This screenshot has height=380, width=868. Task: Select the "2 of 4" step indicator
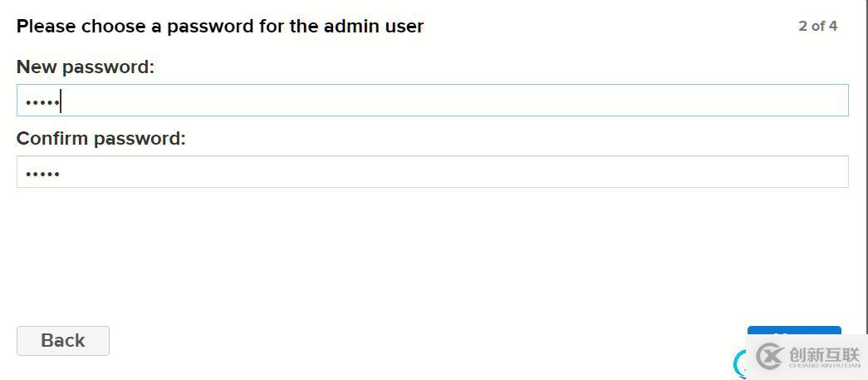coord(817,26)
